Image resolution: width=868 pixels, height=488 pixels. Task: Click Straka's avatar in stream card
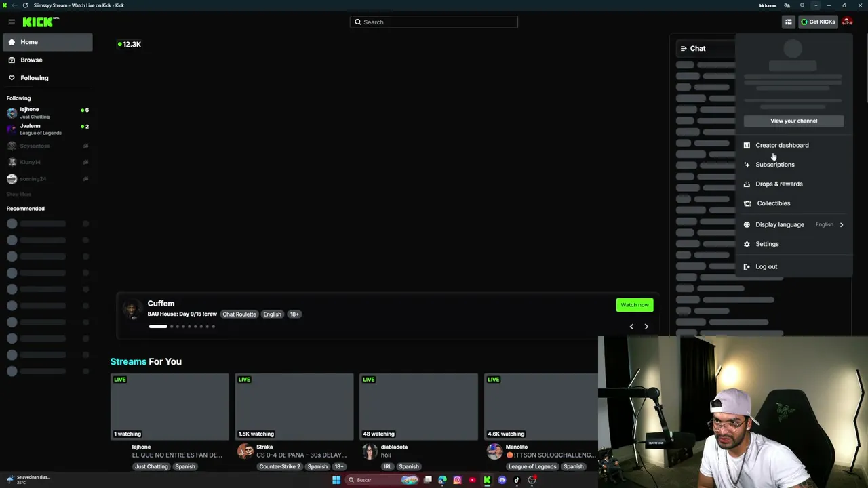[x=245, y=451]
